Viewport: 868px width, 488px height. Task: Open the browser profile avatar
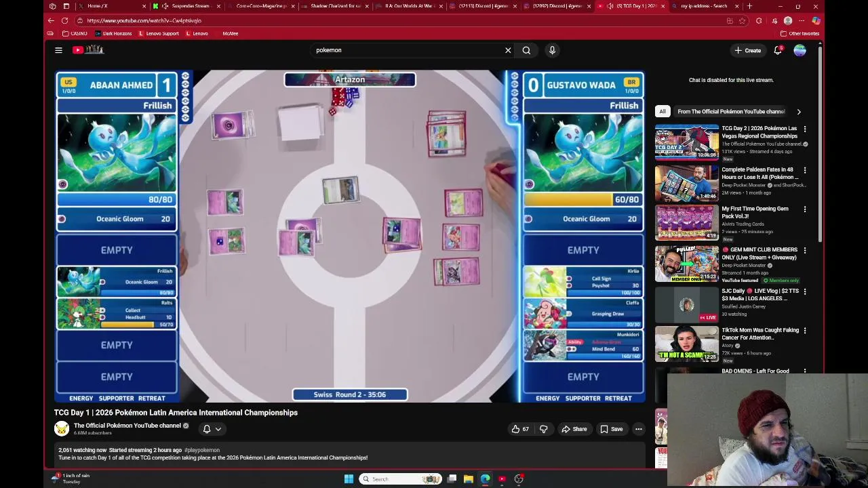(x=788, y=20)
